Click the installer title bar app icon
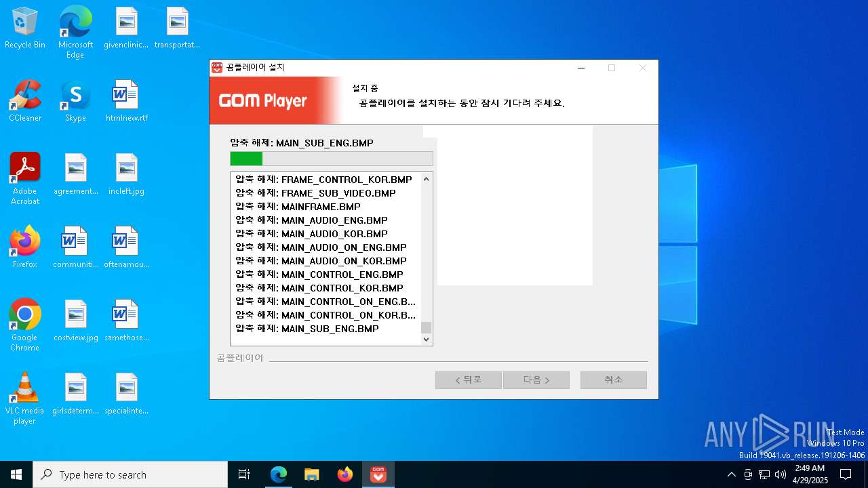868x488 pixels. (x=217, y=68)
